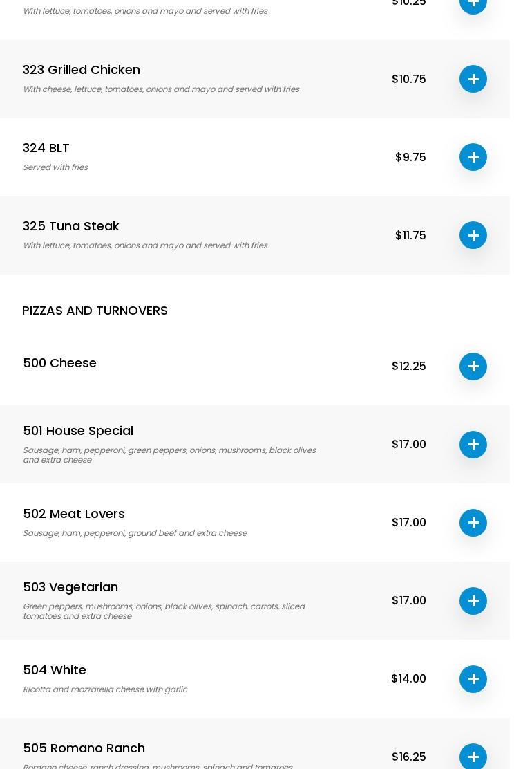
Task: Click the 505 Romano Ranch title
Action: pos(84,748)
